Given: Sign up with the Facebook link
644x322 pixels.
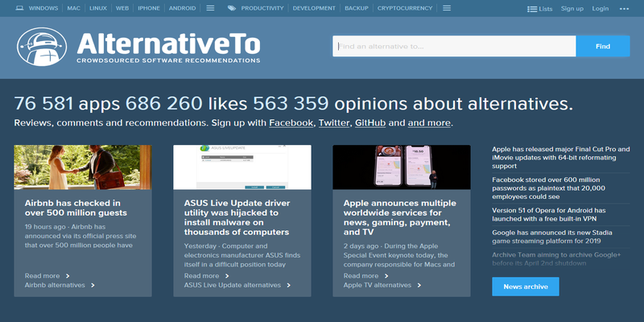Looking at the screenshot, I should 291,123.
